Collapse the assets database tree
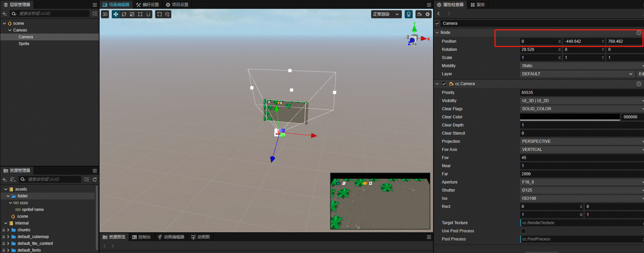This screenshot has height=253, width=644. [6, 189]
